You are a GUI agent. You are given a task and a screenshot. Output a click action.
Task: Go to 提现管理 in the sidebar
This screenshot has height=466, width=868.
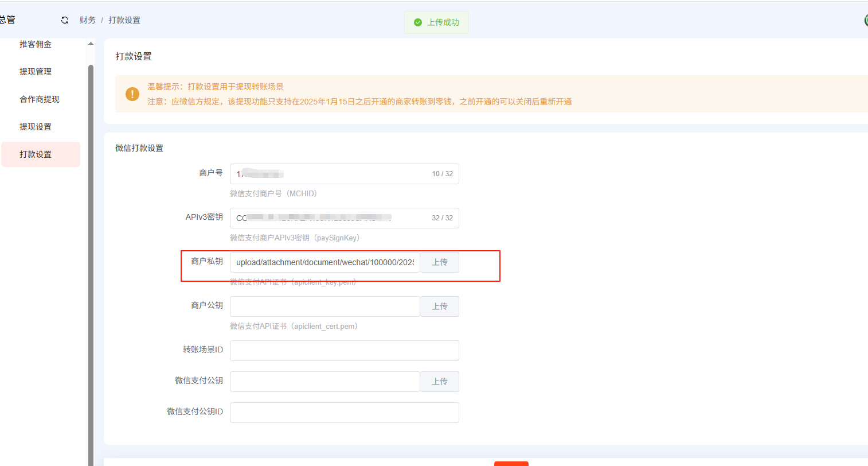click(36, 72)
